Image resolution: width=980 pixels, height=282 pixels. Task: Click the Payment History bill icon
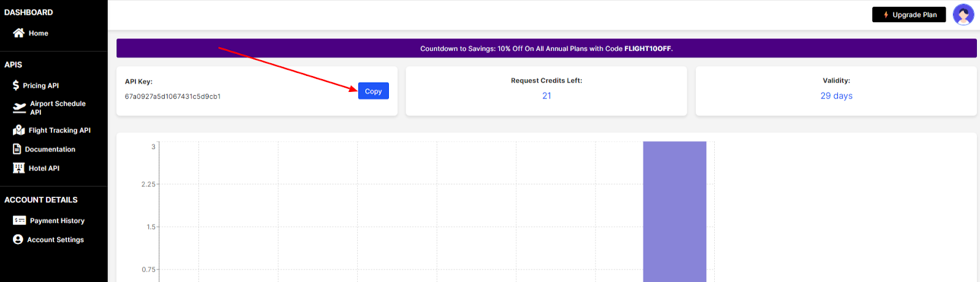tap(20, 221)
